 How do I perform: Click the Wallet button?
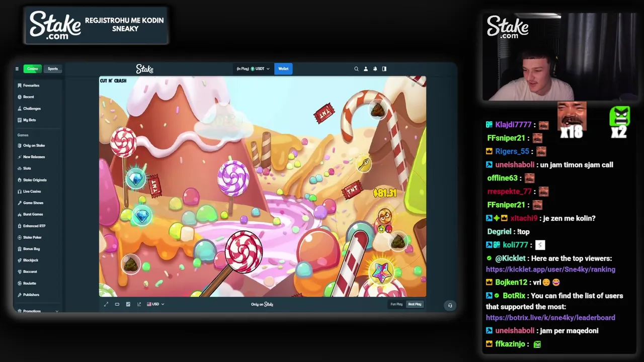(284, 69)
